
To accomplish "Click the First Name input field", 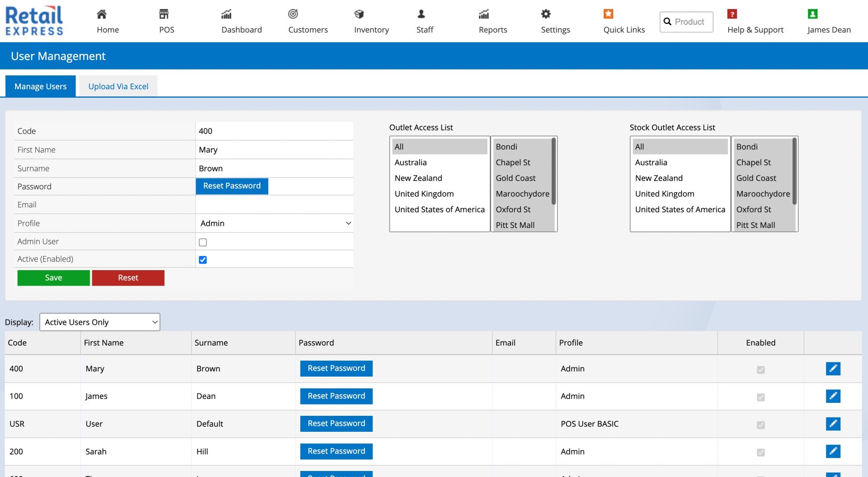I will (274, 150).
